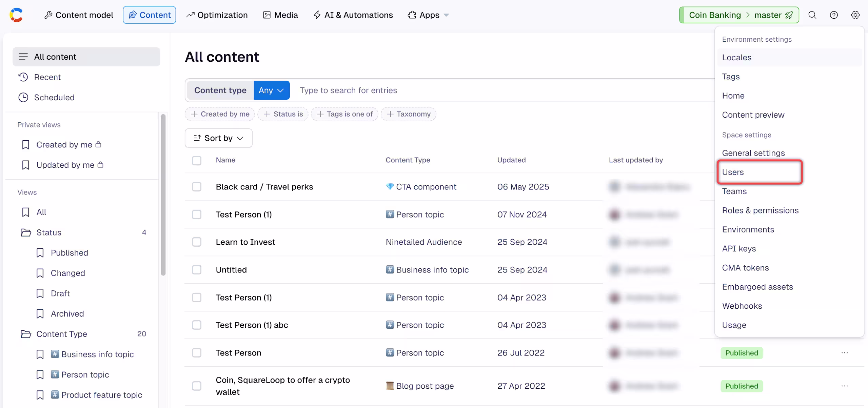Toggle the select-all entries checkbox
This screenshot has width=868, height=408.
197,160
